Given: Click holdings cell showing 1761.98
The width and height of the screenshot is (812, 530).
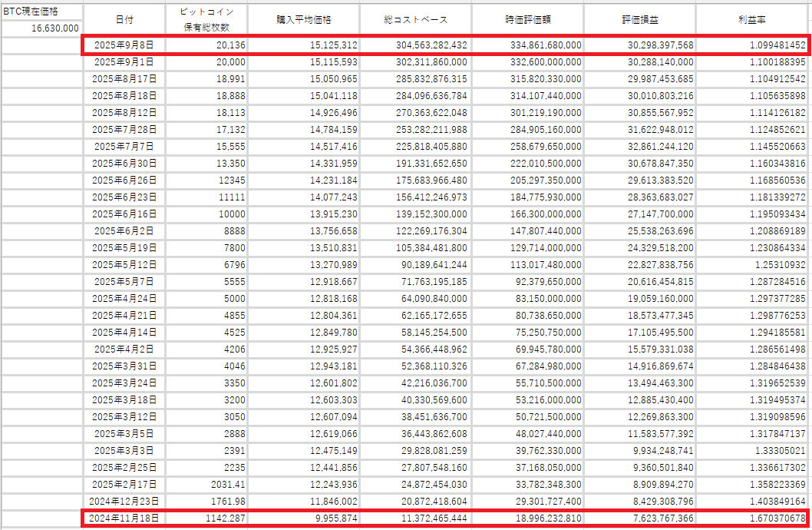Looking at the screenshot, I should [206, 501].
